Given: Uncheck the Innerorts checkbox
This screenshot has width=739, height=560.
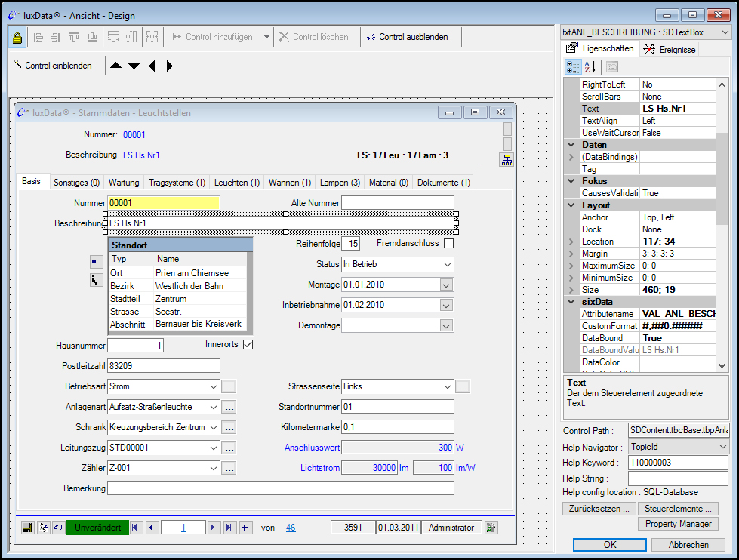Looking at the screenshot, I should point(248,345).
